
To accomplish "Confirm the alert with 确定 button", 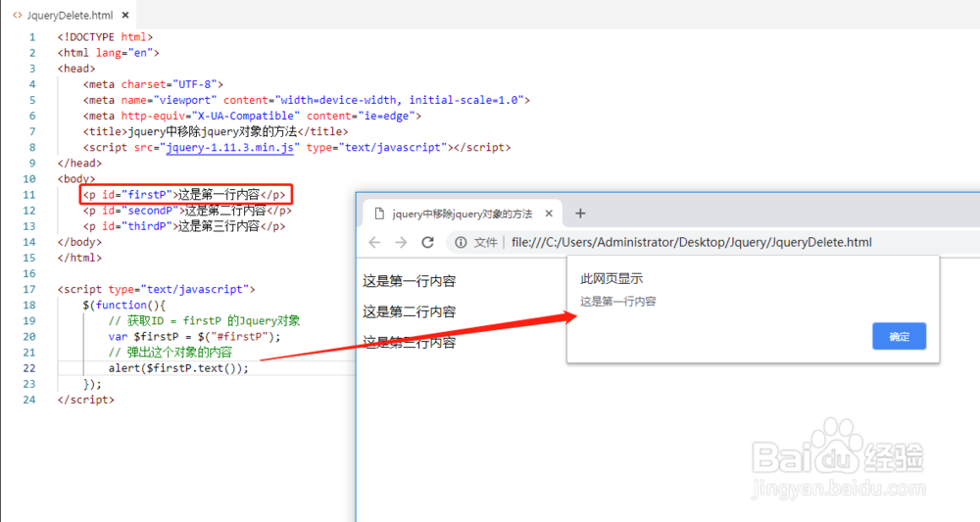I will pyautogui.click(x=899, y=337).
